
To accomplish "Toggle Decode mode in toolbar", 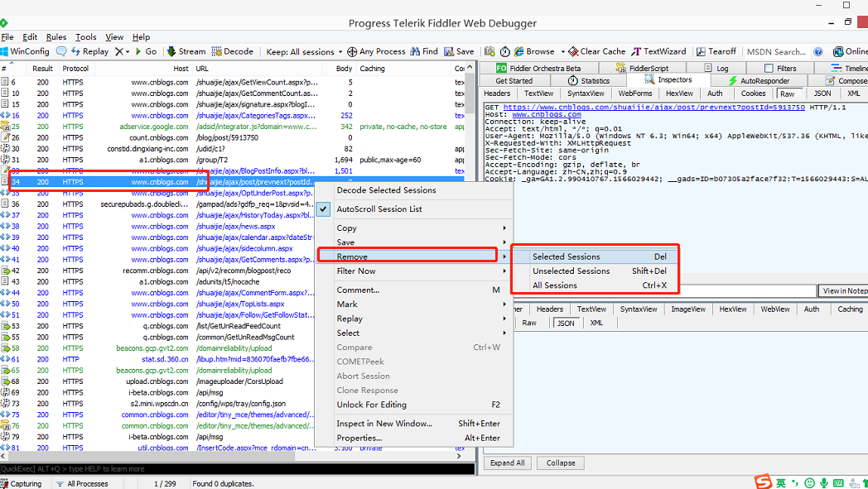I will tap(233, 51).
